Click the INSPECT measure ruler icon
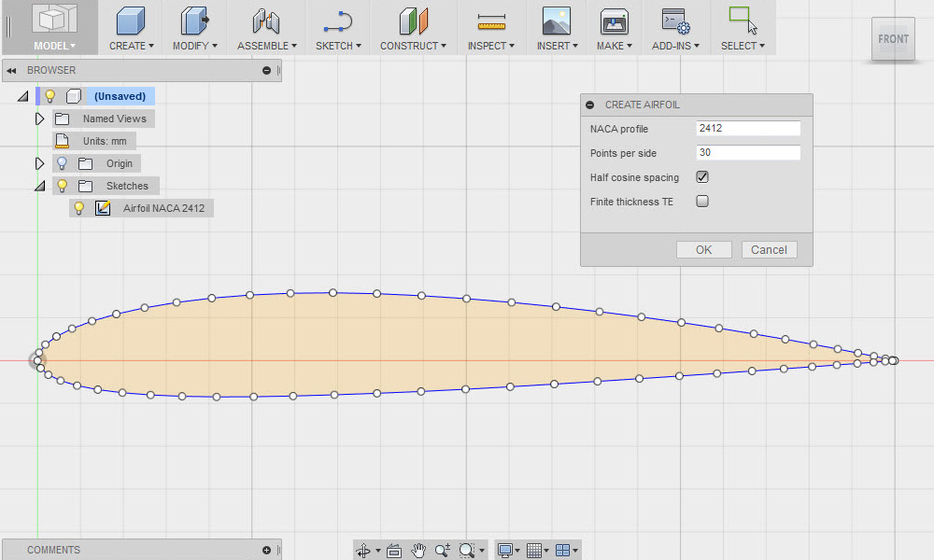934x560 pixels. (x=491, y=22)
